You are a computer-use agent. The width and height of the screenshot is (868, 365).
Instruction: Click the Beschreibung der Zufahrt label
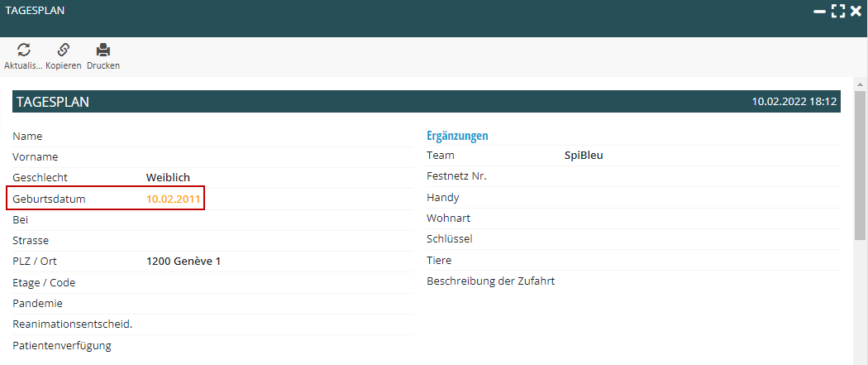point(490,281)
